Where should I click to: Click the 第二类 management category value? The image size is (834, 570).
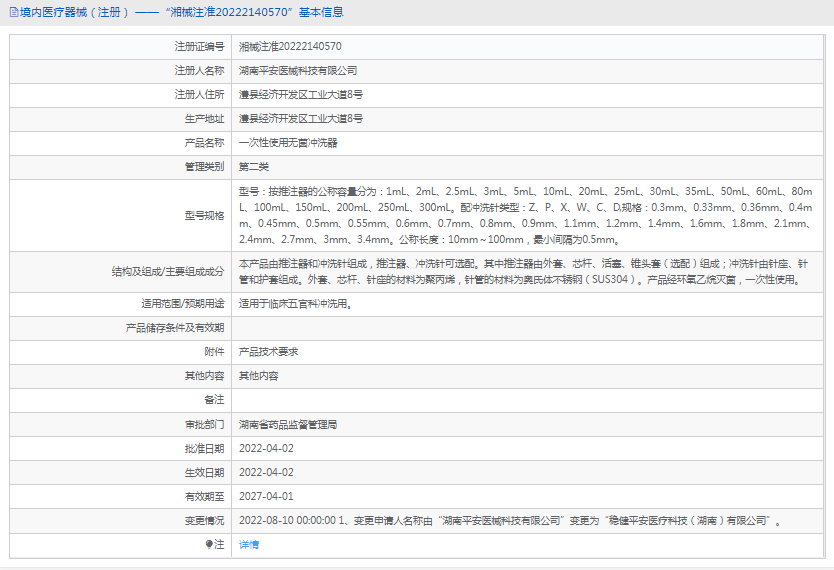(x=254, y=167)
